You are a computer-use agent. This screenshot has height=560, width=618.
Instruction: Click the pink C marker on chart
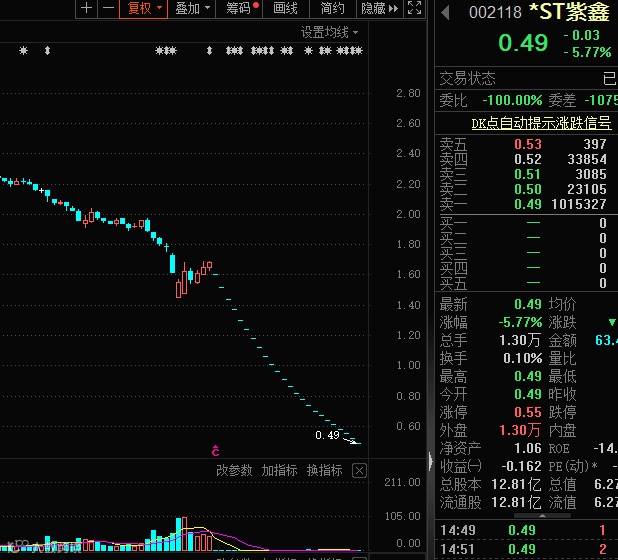[216, 450]
